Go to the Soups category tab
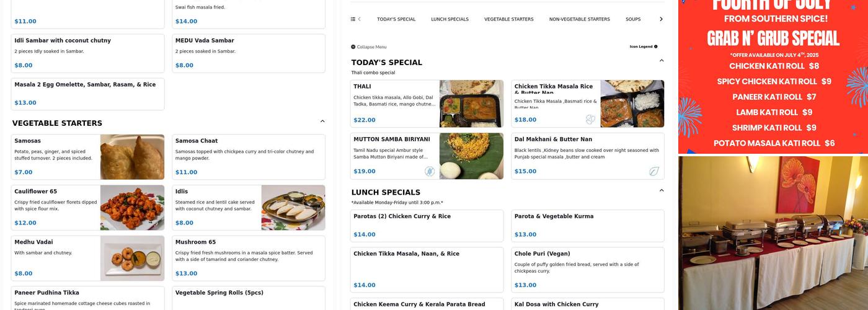This screenshot has width=868, height=310. [x=633, y=19]
